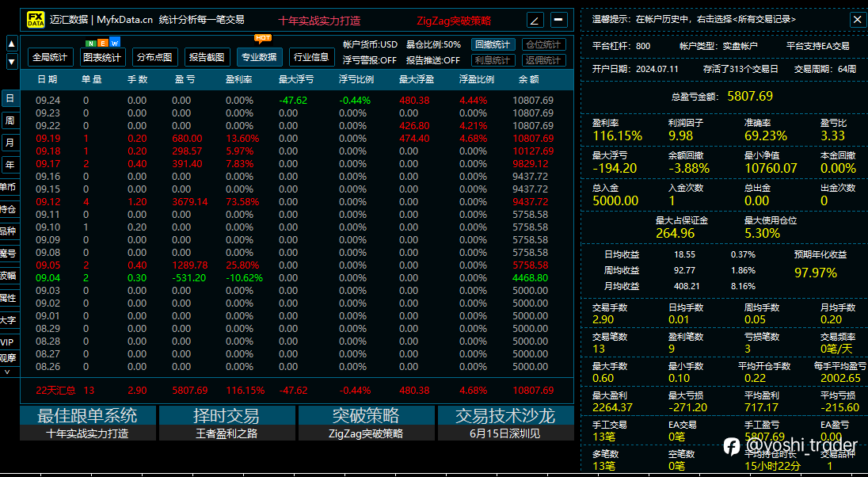
Task: Select the 09.04 loss row date
Action: tap(48, 278)
